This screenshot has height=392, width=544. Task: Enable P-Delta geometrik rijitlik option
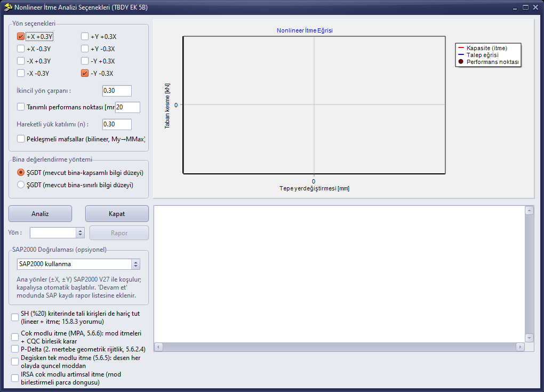coord(15,349)
